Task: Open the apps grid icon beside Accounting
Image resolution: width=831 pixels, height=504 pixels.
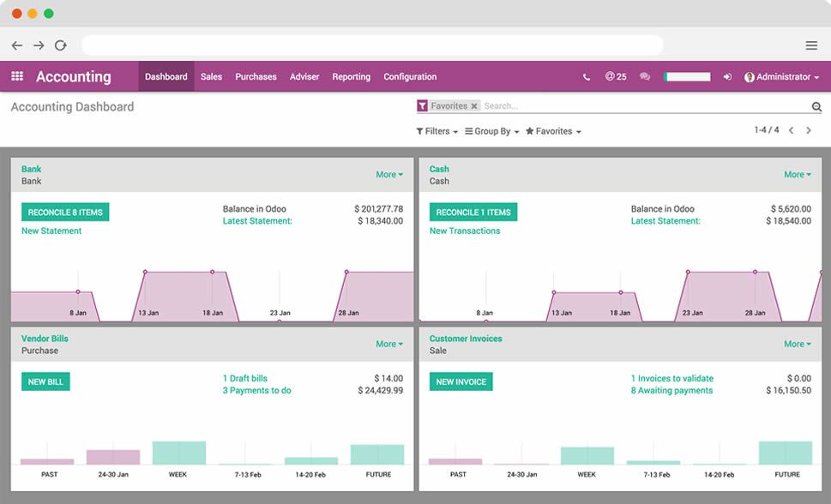Action: click(15, 76)
